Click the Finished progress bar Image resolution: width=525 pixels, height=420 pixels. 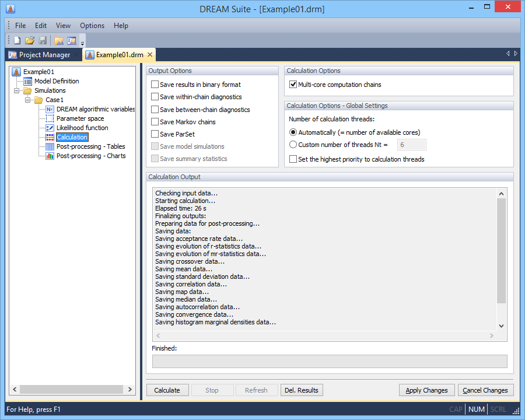[x=330, y=362]
